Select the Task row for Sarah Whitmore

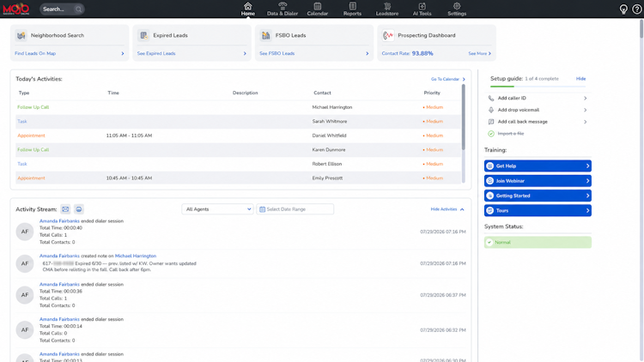238,122
